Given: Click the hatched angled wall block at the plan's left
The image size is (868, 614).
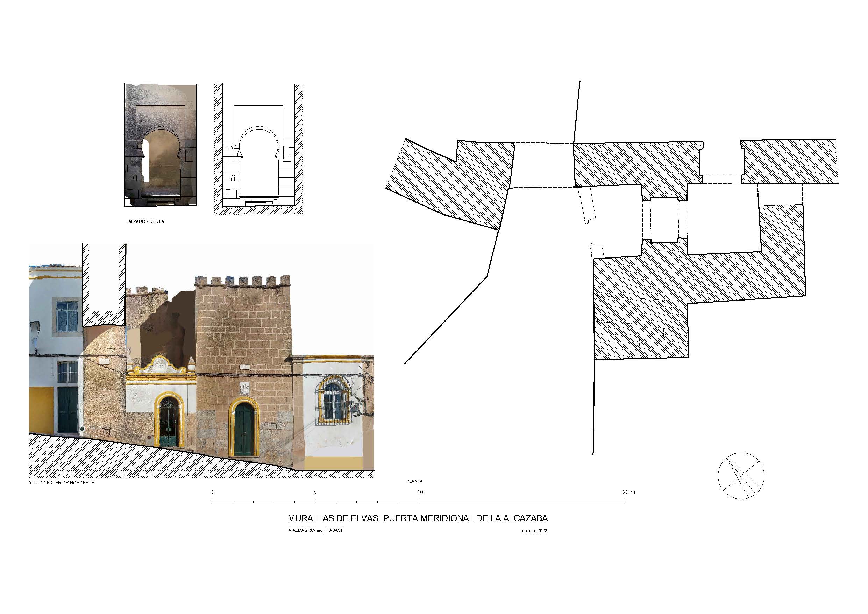Looking at the screenshot, I should (450, 184).
